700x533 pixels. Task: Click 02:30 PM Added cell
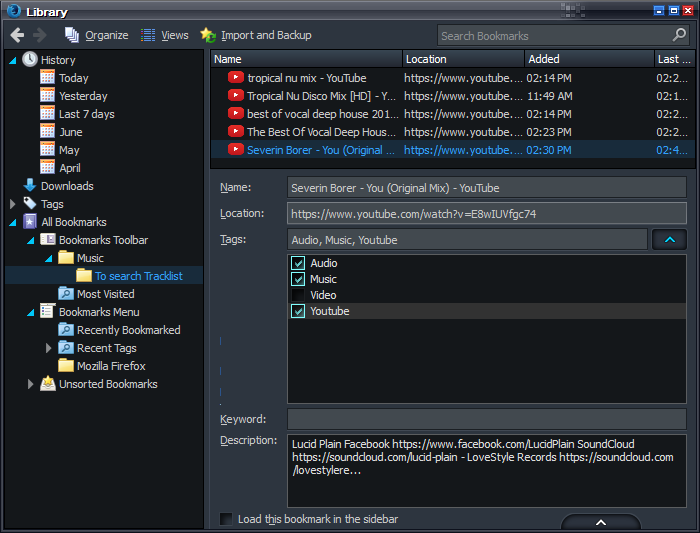click(549, 150)
